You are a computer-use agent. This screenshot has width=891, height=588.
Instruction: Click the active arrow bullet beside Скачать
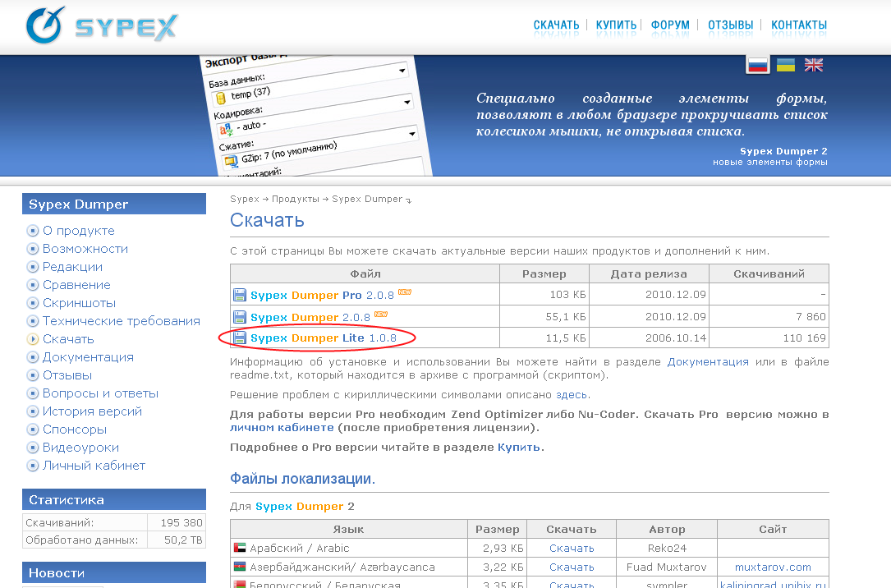coord(32,339)
